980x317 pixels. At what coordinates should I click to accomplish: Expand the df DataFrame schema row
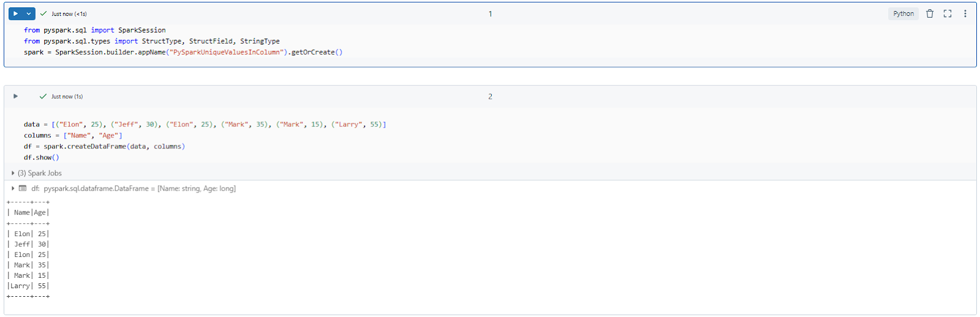[x=13, y=188]
